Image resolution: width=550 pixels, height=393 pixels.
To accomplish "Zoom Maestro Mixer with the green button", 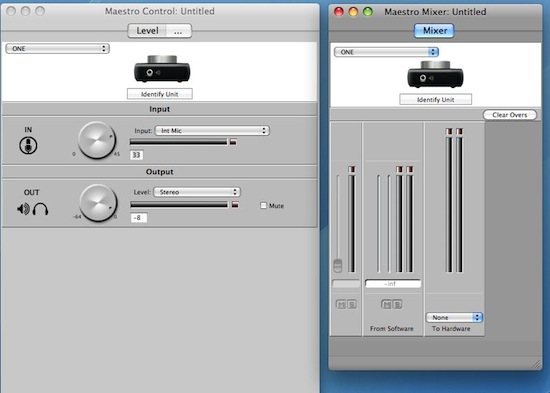I will [368, 12].
